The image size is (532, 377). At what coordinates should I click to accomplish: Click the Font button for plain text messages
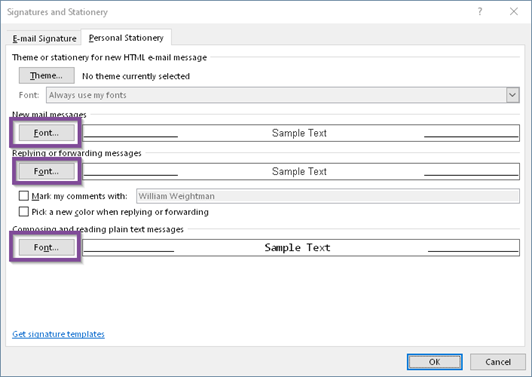(46, 247)
